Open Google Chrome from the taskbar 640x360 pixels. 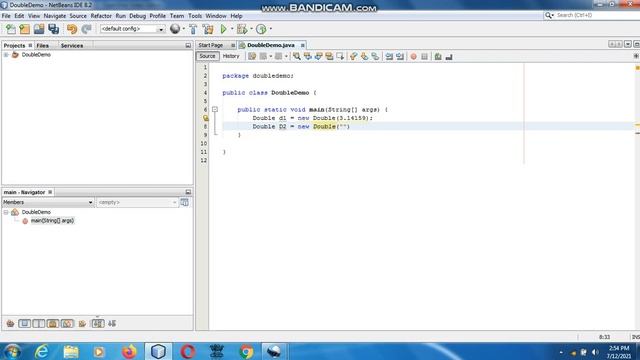(x=246, y=351)
